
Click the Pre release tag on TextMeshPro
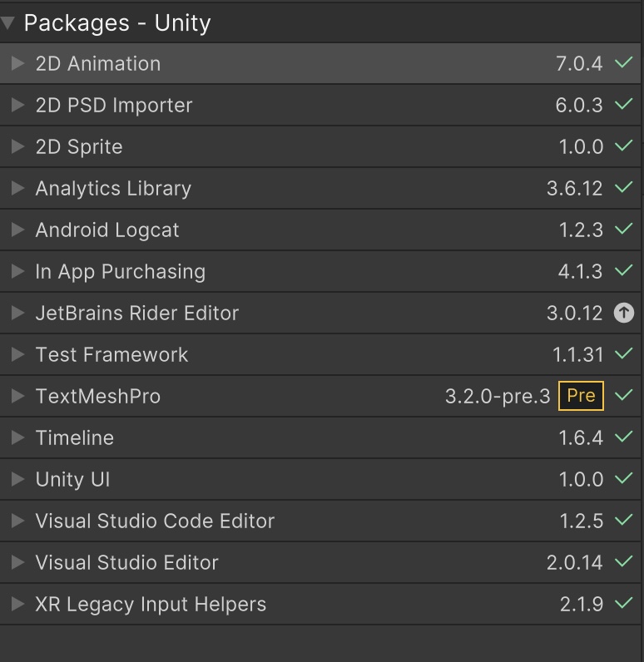pos(581,396)
